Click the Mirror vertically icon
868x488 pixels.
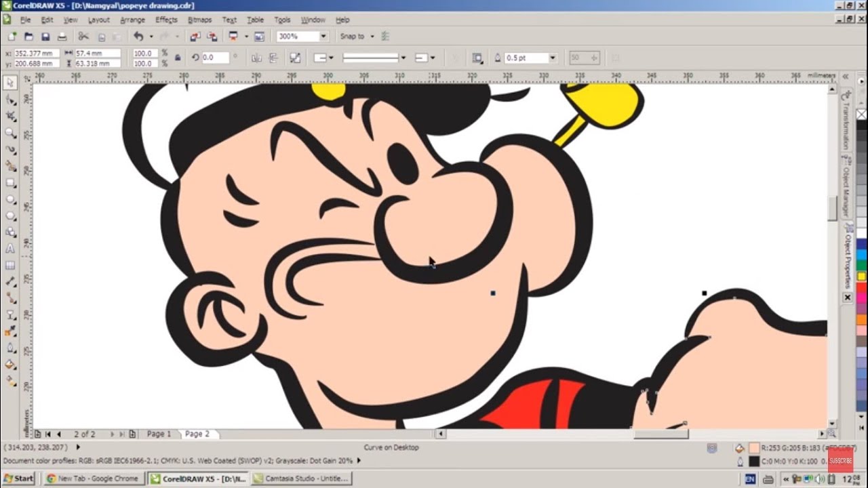coord(274,58)
